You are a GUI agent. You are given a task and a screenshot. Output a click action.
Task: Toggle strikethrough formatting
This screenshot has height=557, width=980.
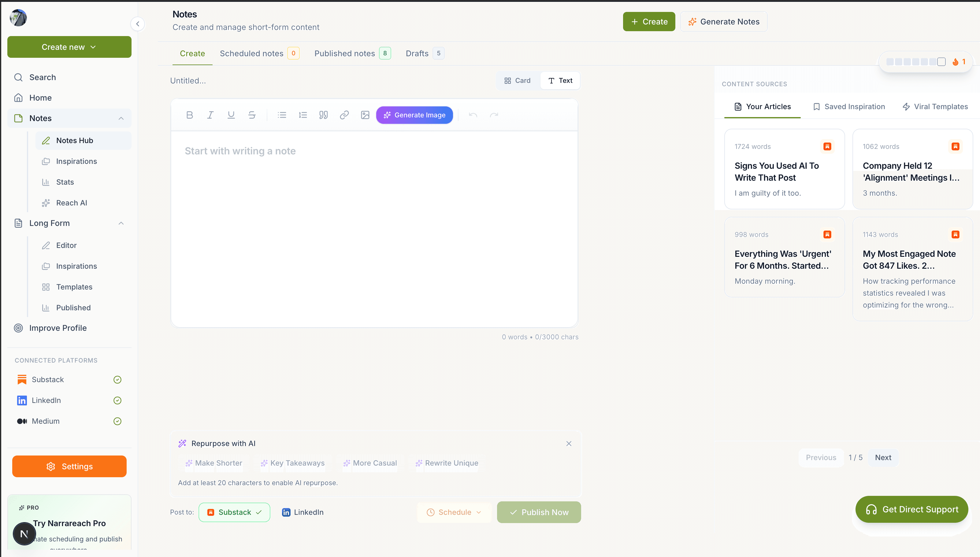point(252,115)
